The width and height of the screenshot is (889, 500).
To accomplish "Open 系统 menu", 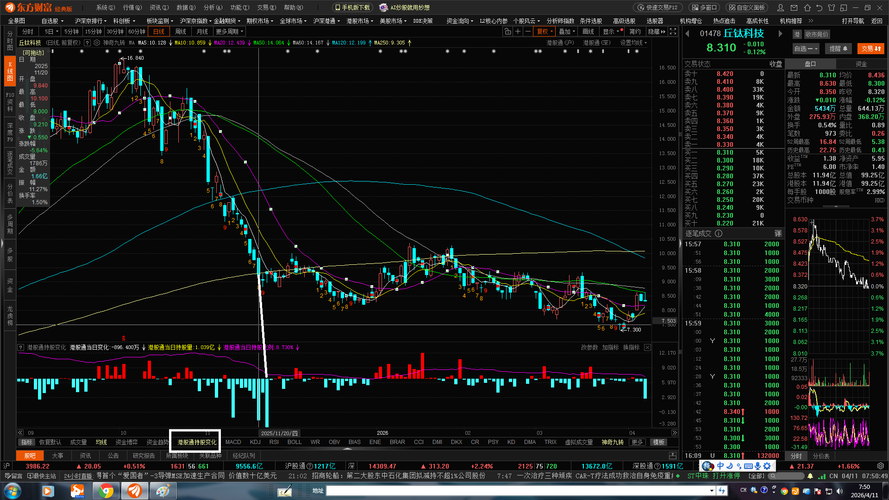I will [x=105, y=8].
